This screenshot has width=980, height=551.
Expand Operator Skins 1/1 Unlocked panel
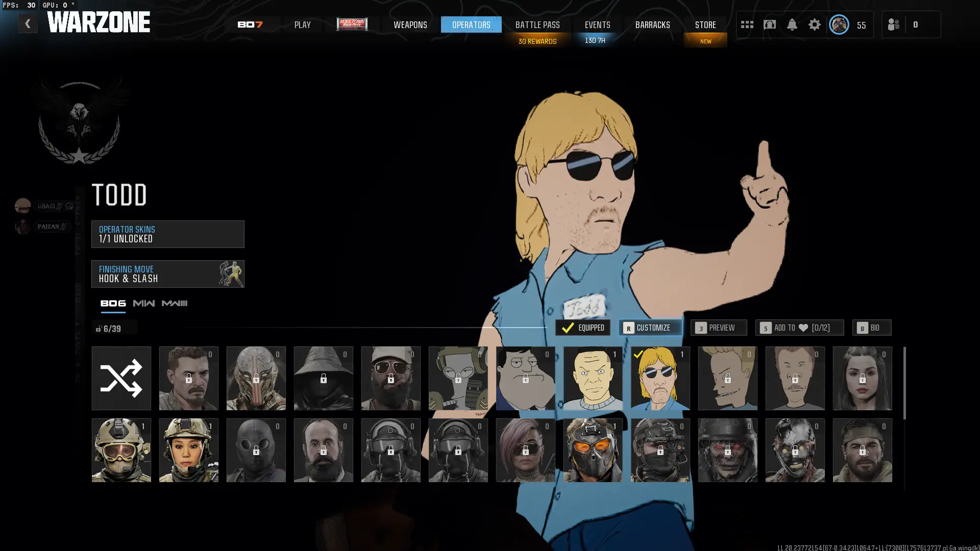(x=167, y=234)
